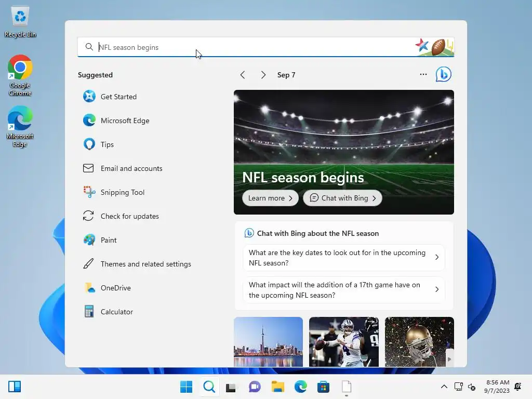Screen dimensions: 532x399
Task: Open Themes and related settings
Action: tap(137, 264)
